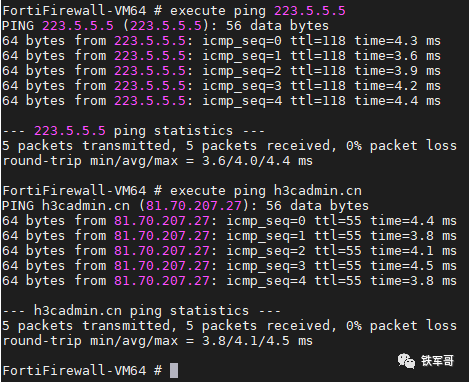The image size is (469, 382).
Task: Click the 223.5.5.5 address in first command
Action: 310,11
